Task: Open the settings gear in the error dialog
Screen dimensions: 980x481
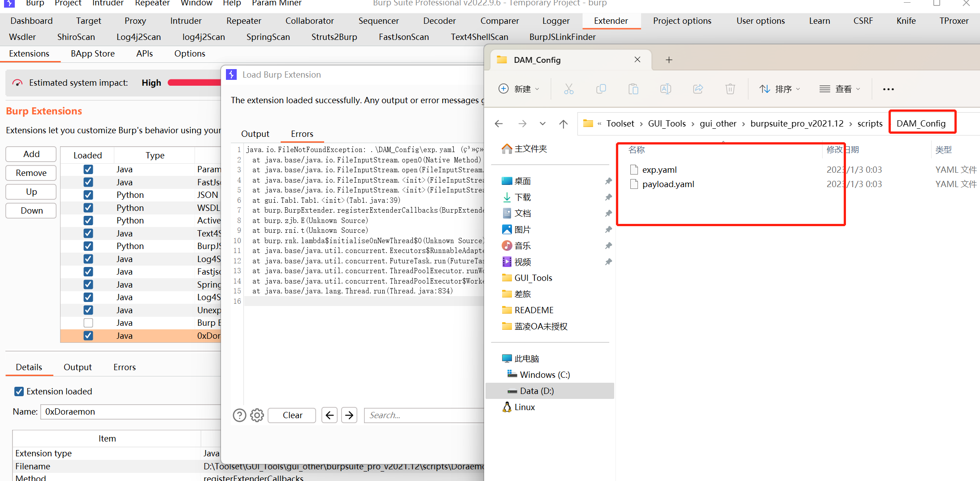Action: 256,415
